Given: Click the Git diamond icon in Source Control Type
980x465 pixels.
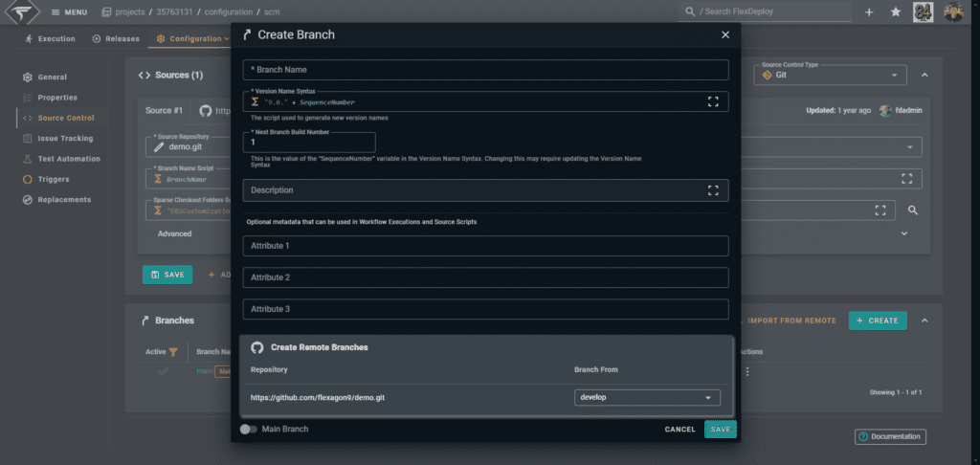Looking at the screenshot, I should pyautogui.click(x=767, y=75).
